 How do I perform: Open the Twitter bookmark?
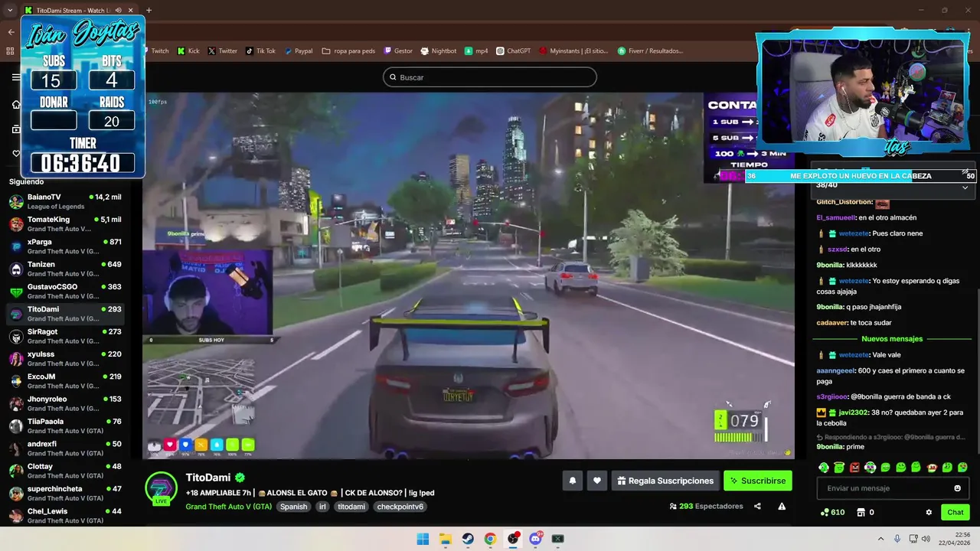point(223,51)
